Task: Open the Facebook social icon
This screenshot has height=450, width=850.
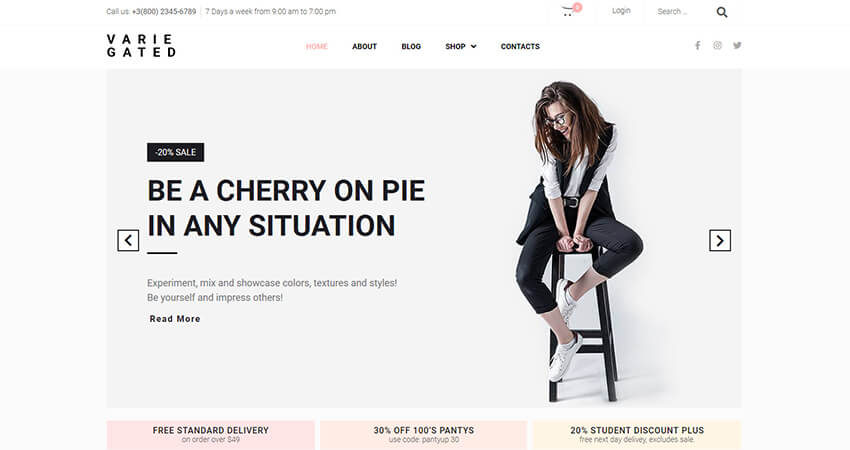Action: [x=698, y=46]
